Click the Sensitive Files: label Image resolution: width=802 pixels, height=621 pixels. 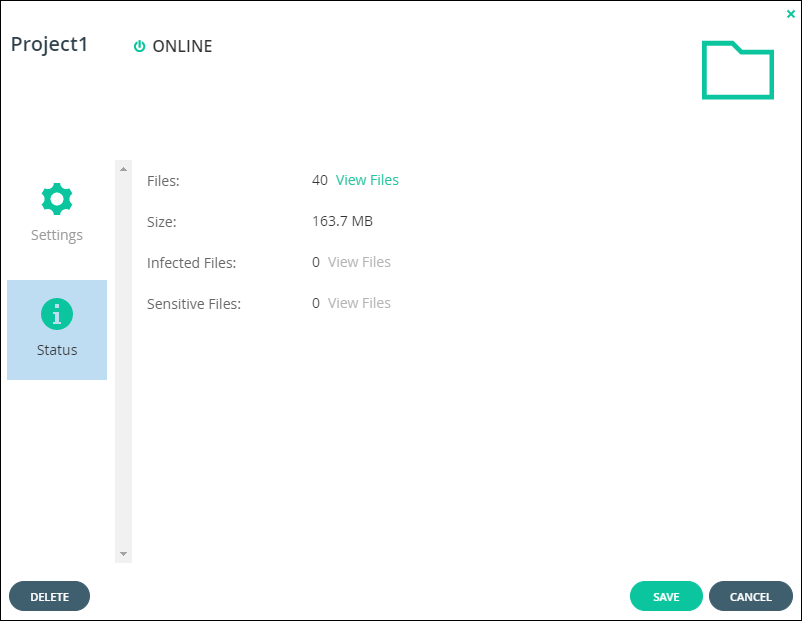(194, 304)
